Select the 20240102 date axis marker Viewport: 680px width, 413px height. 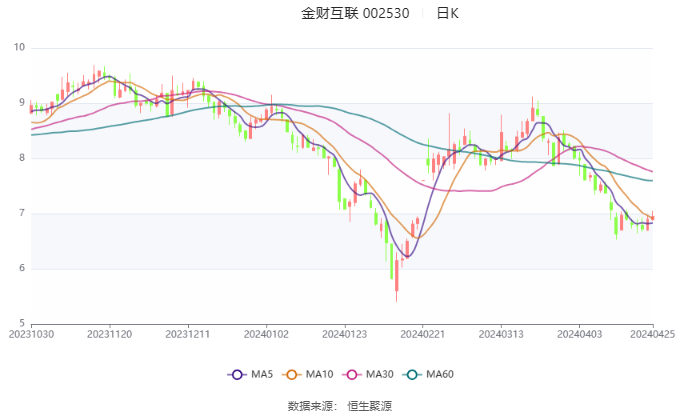tap(266, 334)
